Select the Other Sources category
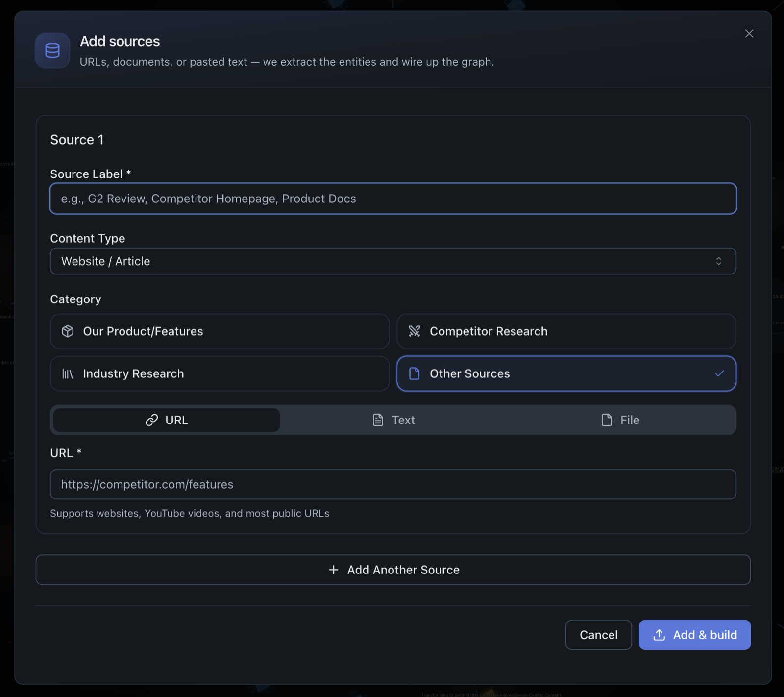Screen dimensions: 784x697 pos(566,373)
